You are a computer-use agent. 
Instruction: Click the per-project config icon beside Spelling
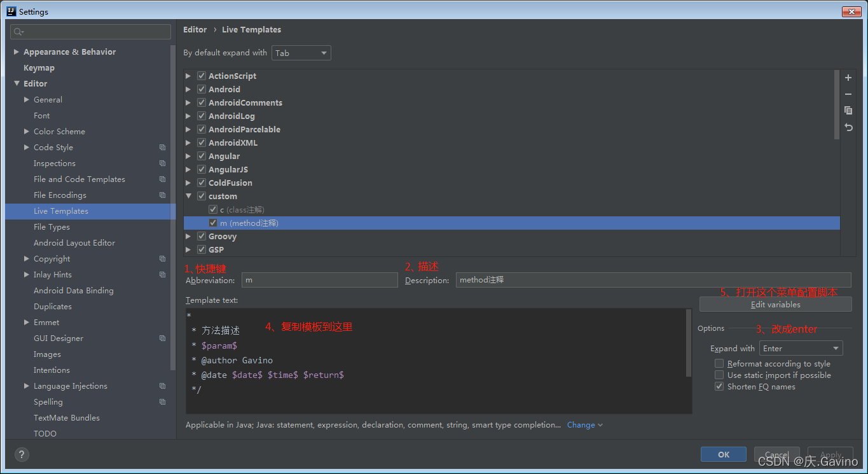click(x=162, y=401)
